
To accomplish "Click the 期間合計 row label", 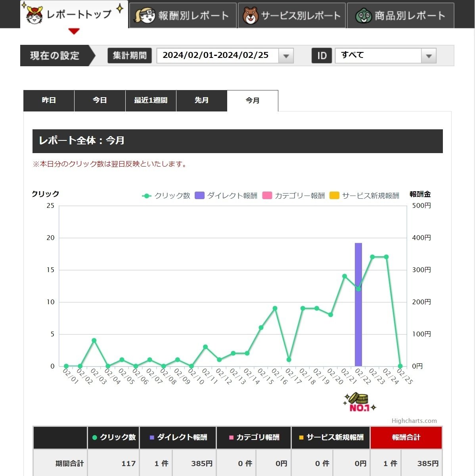I will 69,463.
